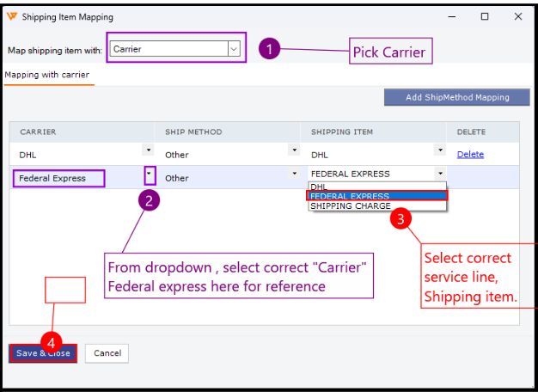Expand the Federal Express carrier dropdown arrow
The height and width of the screenshot is (392, 538).
[150, 174]
